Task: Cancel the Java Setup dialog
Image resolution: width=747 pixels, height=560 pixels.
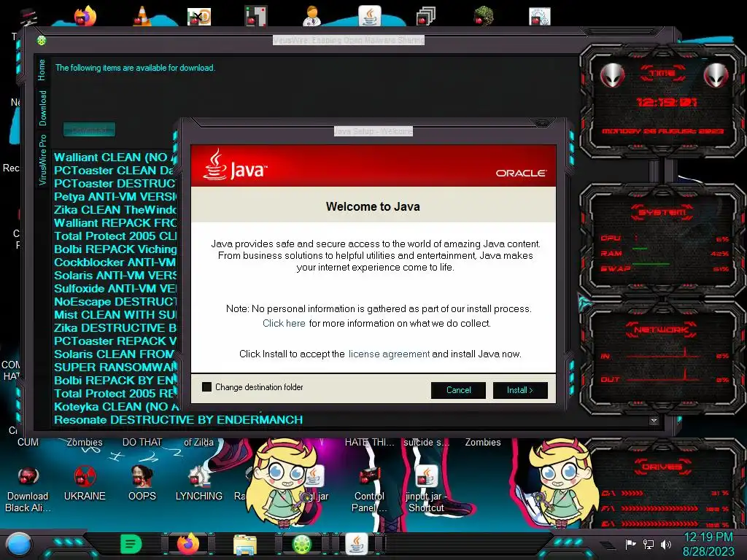Action: [x=458, y=390]
